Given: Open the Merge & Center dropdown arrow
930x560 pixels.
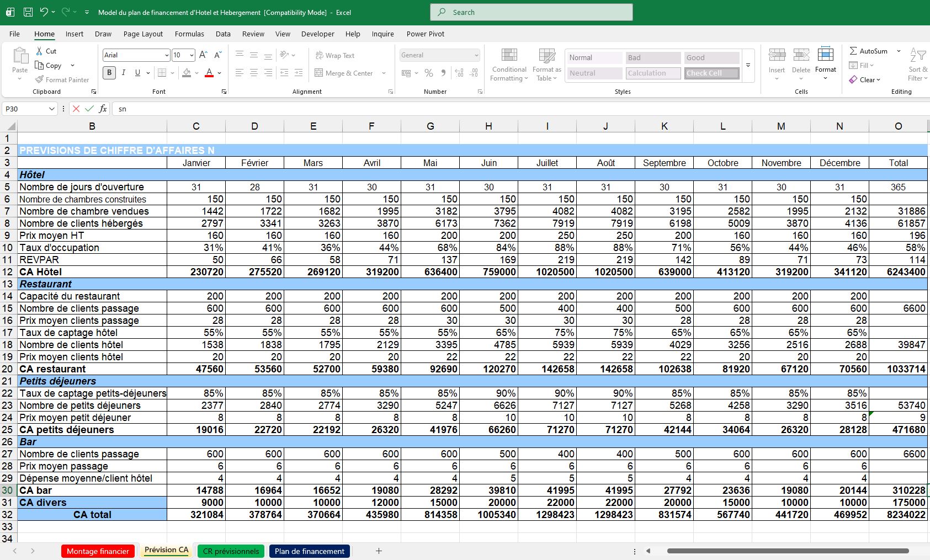Looking at the screenshot, I should pyautogui.click(x=384, y=73).
